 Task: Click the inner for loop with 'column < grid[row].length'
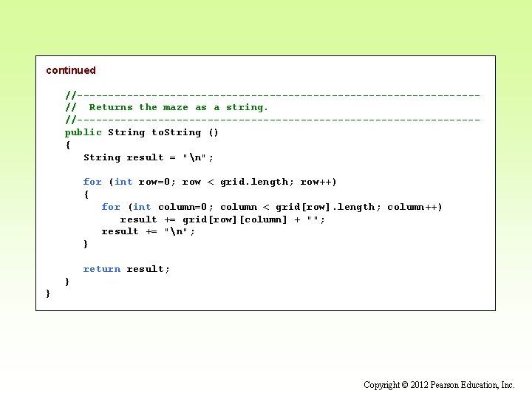click(272, 207)
